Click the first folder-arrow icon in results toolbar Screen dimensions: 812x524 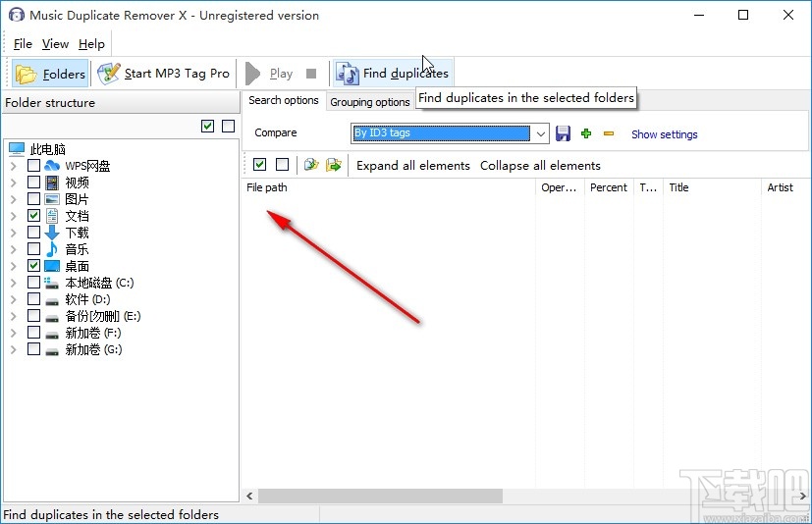tap(311, 165)
